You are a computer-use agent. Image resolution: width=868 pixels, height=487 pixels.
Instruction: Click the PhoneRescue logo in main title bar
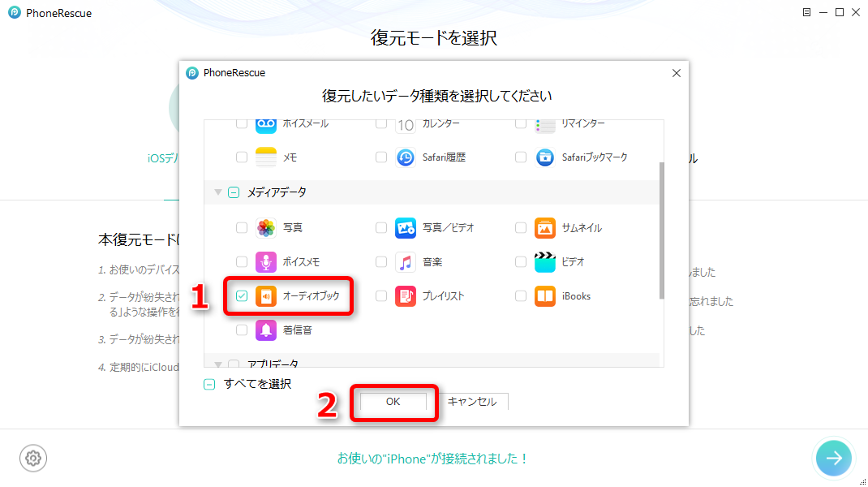coord(15,12)
